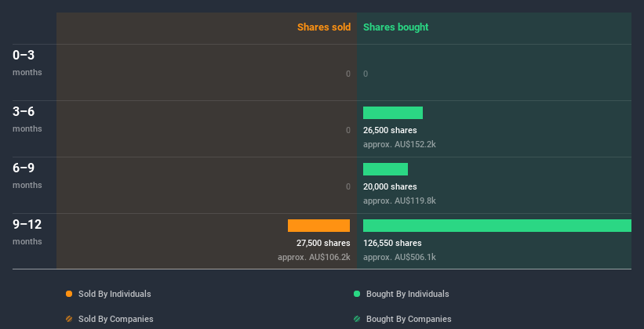The width and height of the screenshot is (644, 329).
Task: Click the 3–6 months row label
Action: coord(27,119)
